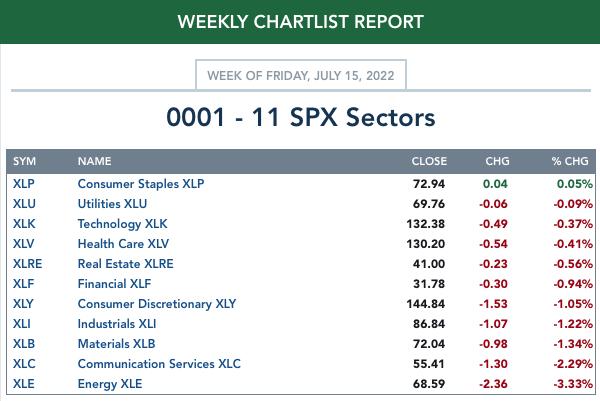This screenshot has width=600, height=401.
Task: Sort by the NAME column header
Action: (94, 161)
